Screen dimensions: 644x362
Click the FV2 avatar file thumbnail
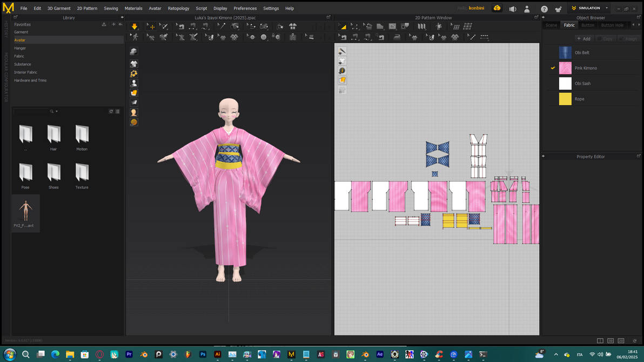(25, 213)
